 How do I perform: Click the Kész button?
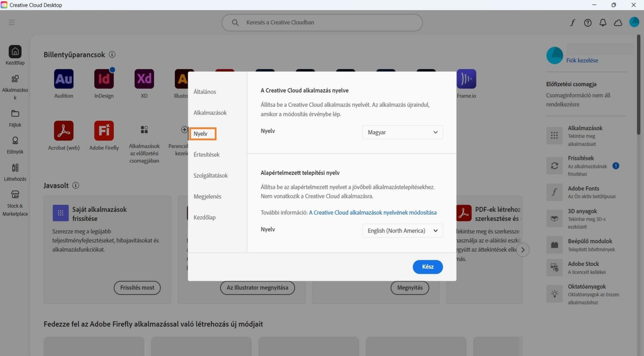(x=428, y=267)
